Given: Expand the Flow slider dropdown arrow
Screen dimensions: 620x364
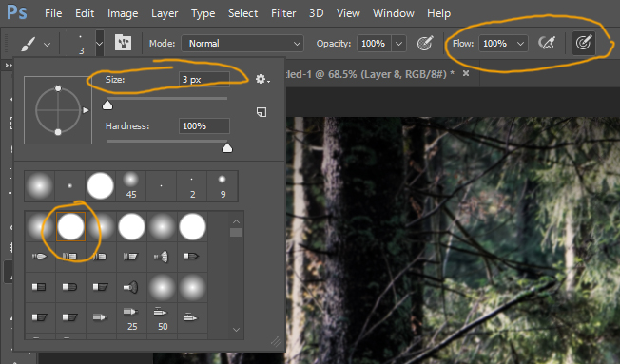Looking at the screenshot, I should pos(521,44).
